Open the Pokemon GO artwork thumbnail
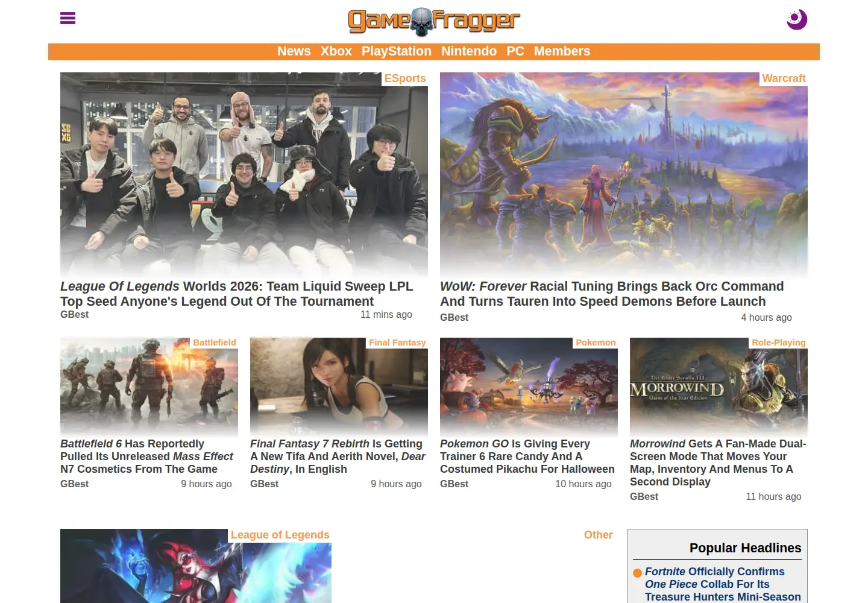868x603 pixels. coord(529,387)
